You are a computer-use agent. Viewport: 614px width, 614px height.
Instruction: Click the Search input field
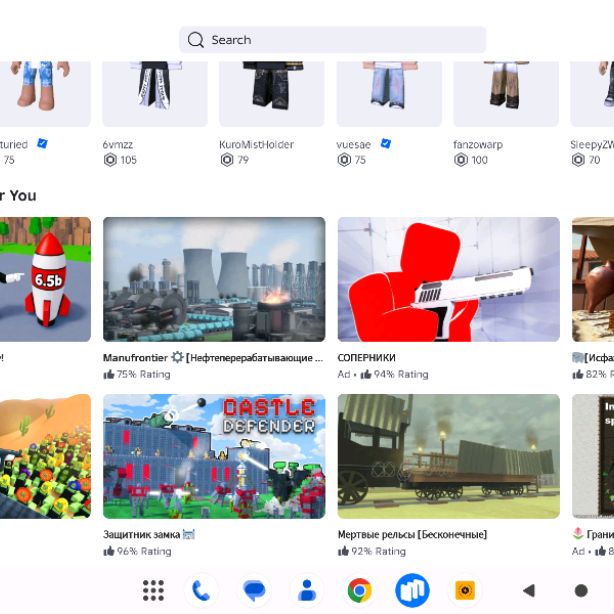332,40
